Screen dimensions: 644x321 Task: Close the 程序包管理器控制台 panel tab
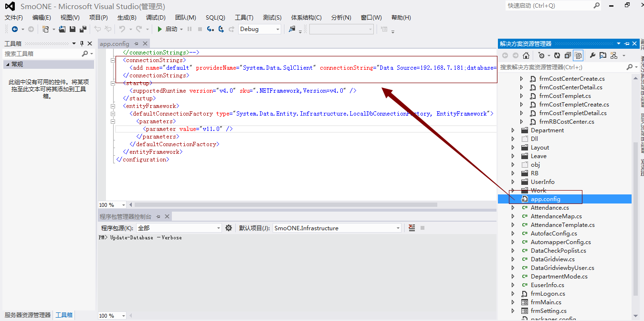pos(168,216)
